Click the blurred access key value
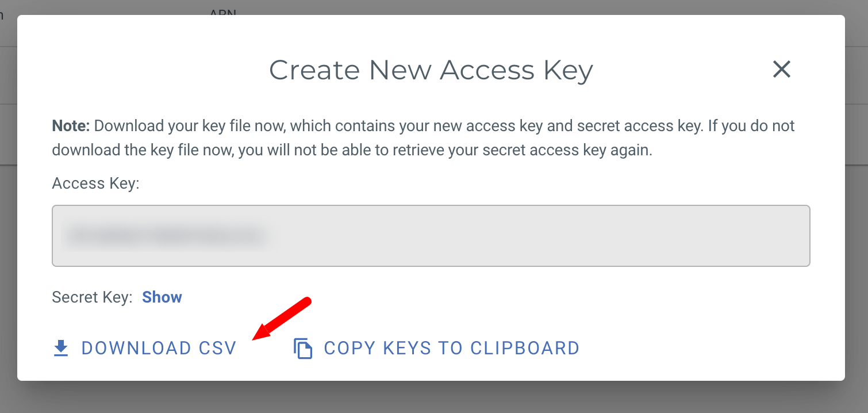868x413 pixels. [166, 235]
